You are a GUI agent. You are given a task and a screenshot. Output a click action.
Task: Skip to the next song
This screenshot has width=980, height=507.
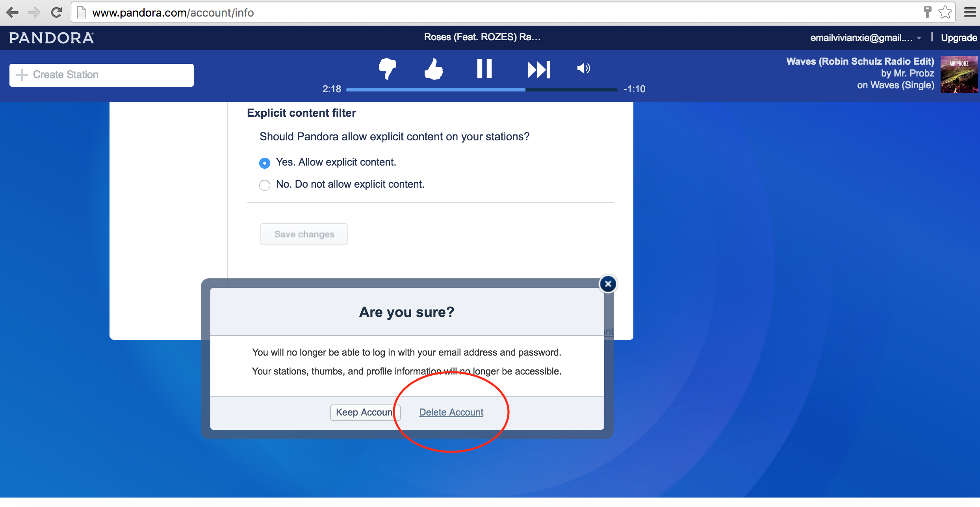click(538, 70)
